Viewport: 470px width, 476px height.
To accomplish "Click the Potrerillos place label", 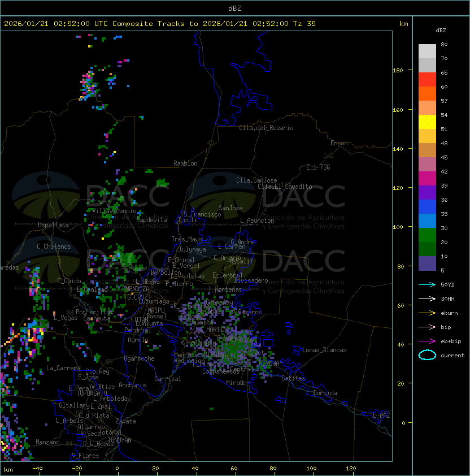I will pos(94,312).
